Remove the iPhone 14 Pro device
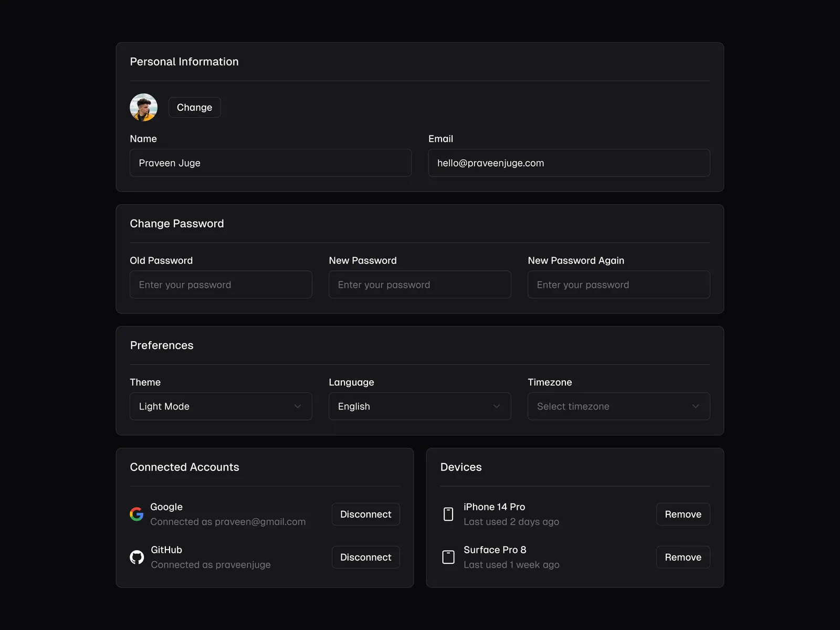840x630 pixels. point(682,514)
